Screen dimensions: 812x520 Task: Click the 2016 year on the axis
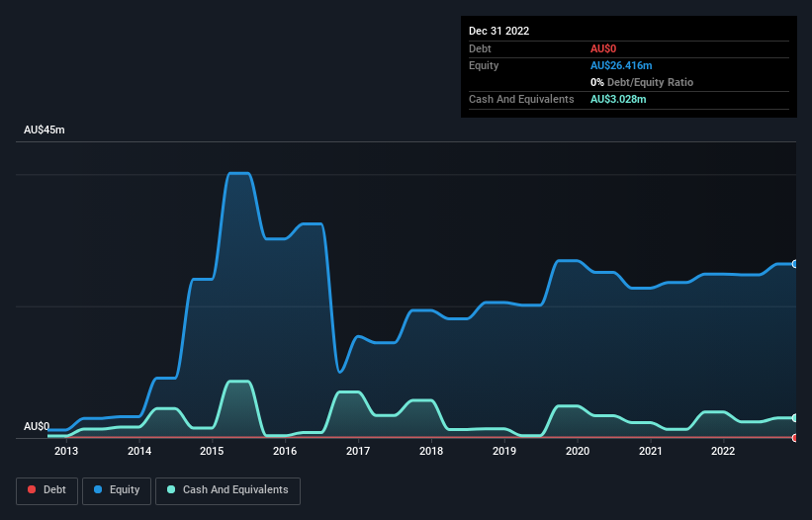(285, 452)
